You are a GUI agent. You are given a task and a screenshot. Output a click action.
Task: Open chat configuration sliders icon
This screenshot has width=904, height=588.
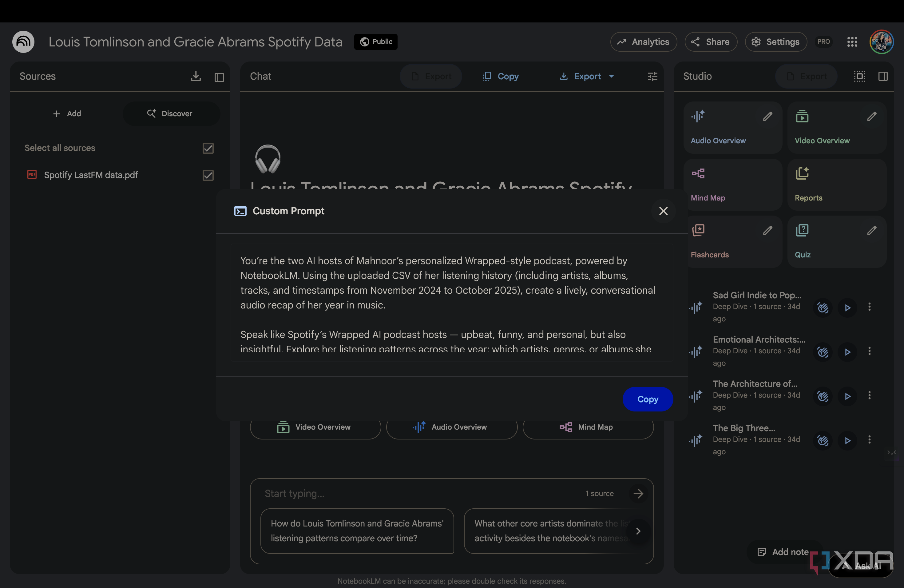pos(652,76)
